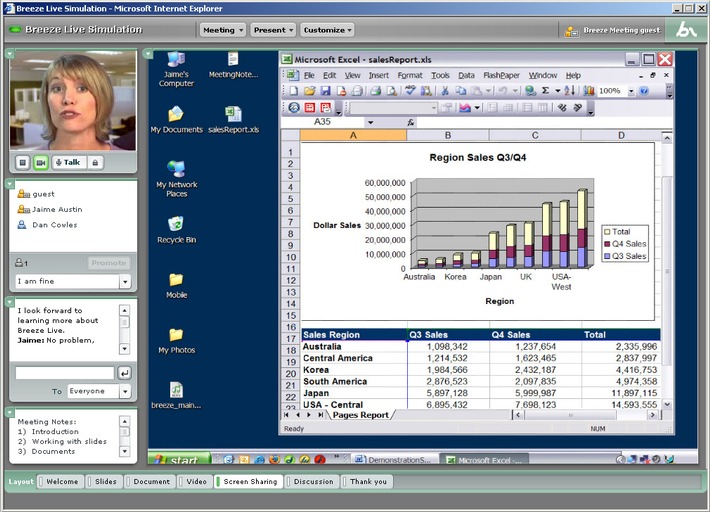Open the Excel Format menu
710x512 pixels.
(410, 76)
